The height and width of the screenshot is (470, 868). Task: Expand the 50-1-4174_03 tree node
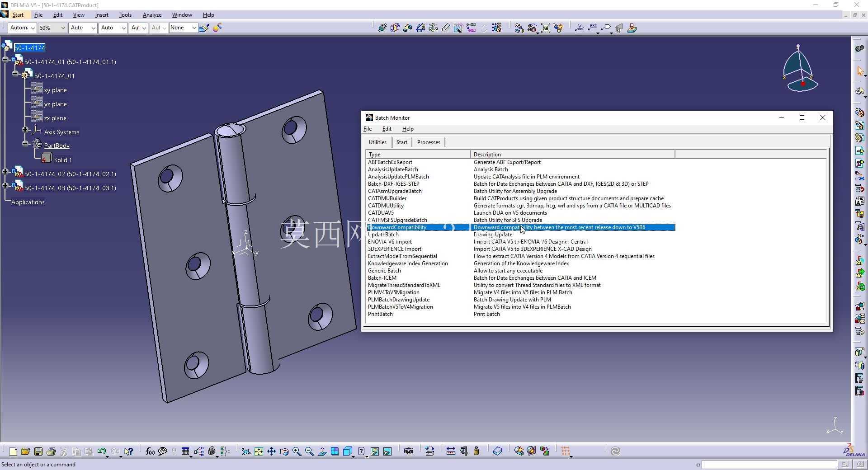pos(5,185)
